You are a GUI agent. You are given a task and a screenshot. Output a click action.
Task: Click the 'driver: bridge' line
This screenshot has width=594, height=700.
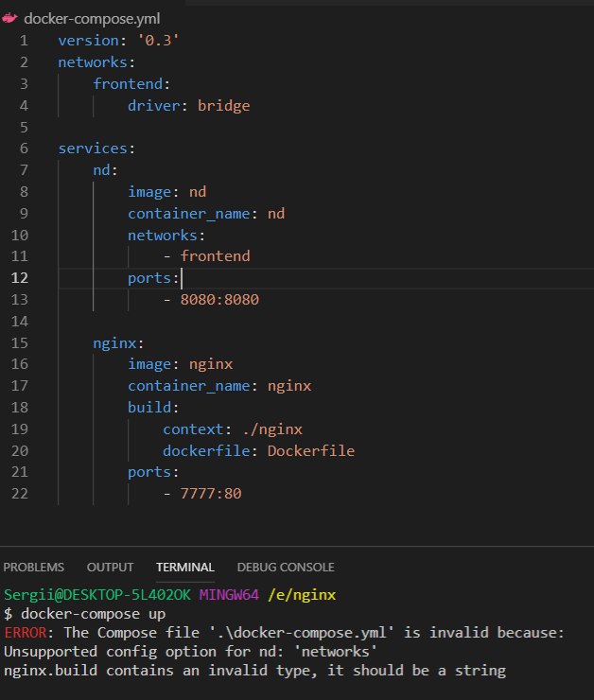pos(189,106)
